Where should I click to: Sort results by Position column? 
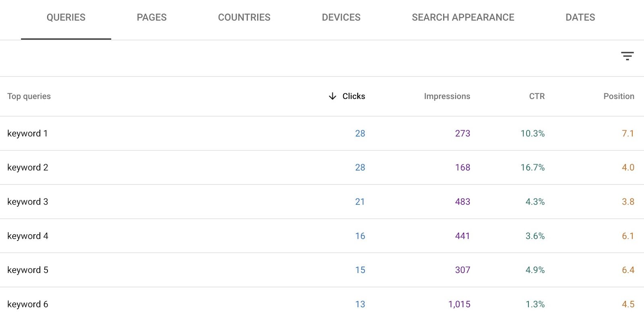tap(618, 96)
